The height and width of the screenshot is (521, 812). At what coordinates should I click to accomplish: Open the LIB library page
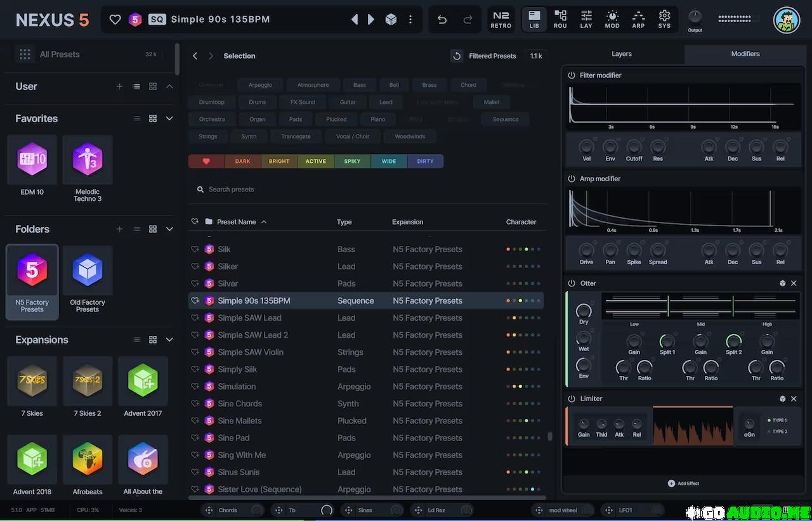click(534, 20)
